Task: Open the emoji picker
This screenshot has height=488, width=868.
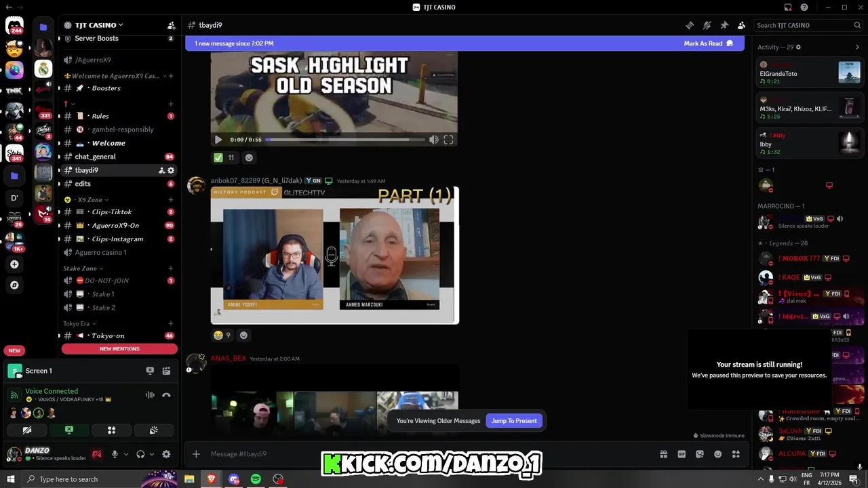Action: (717, 454)
